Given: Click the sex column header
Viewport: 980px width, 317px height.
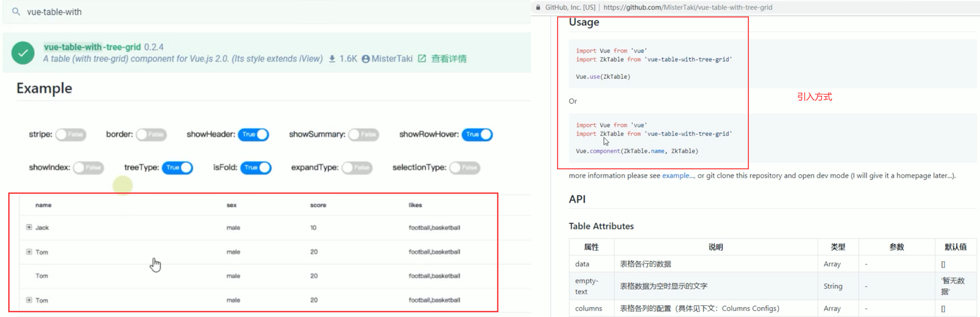Looking at the screenshot, I should tap(232, 205).
